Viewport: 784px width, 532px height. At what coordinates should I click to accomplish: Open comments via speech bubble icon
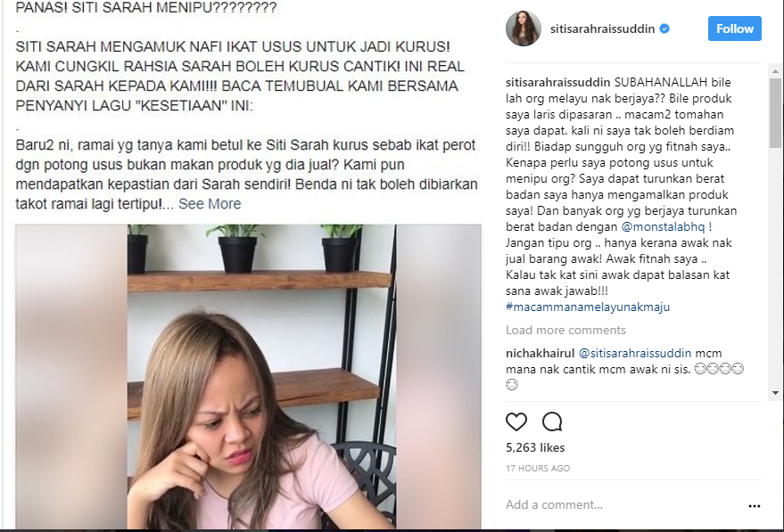(552, 422)
